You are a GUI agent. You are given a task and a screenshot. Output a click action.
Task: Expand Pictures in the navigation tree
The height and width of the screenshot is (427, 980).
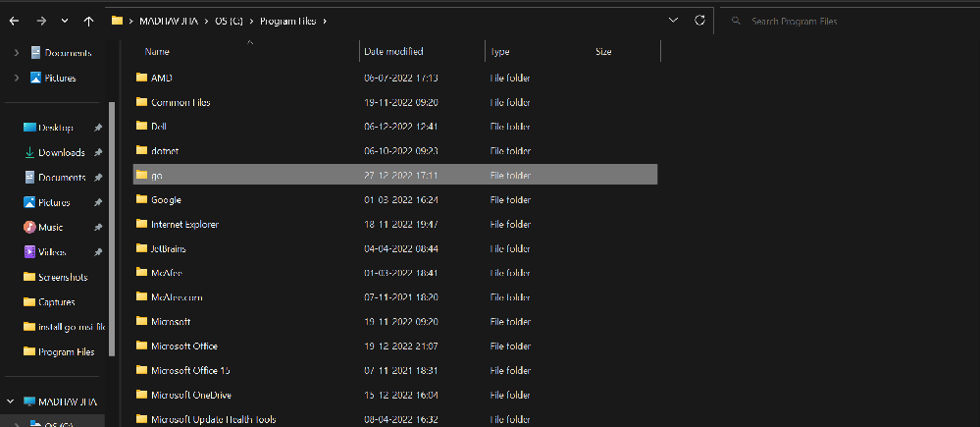17,79
